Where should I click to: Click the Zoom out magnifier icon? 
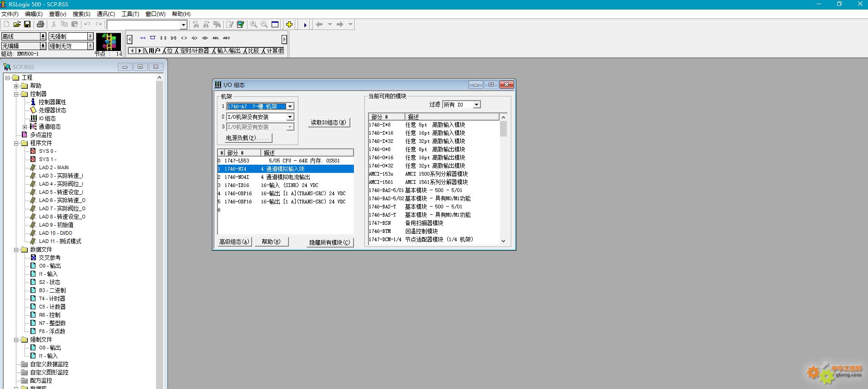coord(264,25)
